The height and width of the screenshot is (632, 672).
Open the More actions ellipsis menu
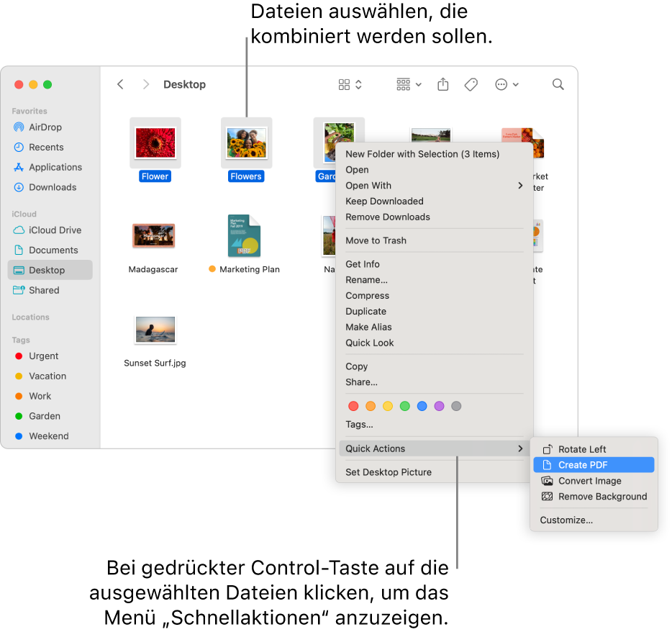[507, 84]
